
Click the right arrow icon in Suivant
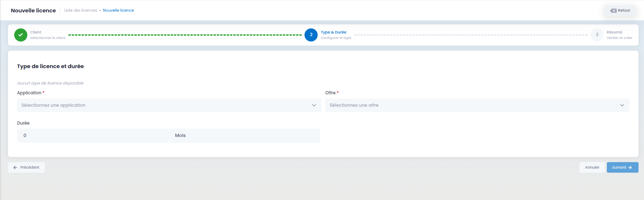(630, 168)
